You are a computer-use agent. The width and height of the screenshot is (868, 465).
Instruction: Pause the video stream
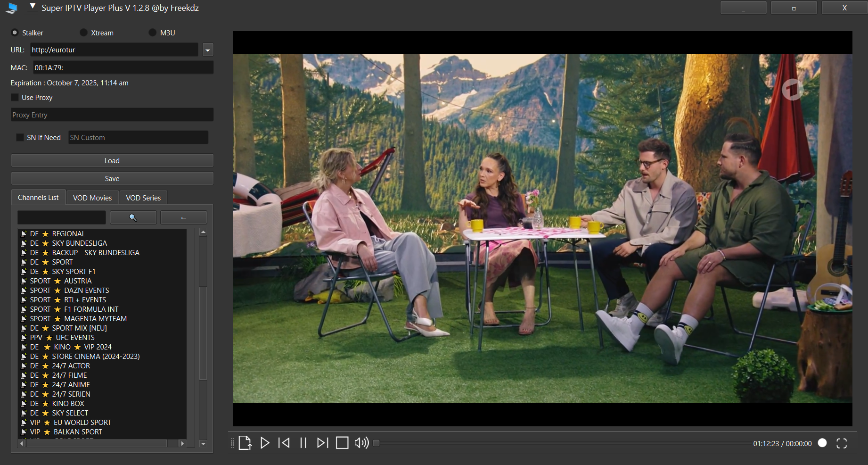coord(303,443)
